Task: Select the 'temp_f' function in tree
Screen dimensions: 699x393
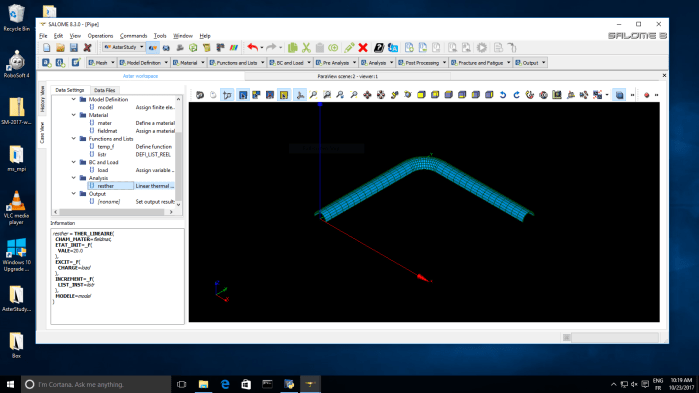Action: tap(106, 147)
